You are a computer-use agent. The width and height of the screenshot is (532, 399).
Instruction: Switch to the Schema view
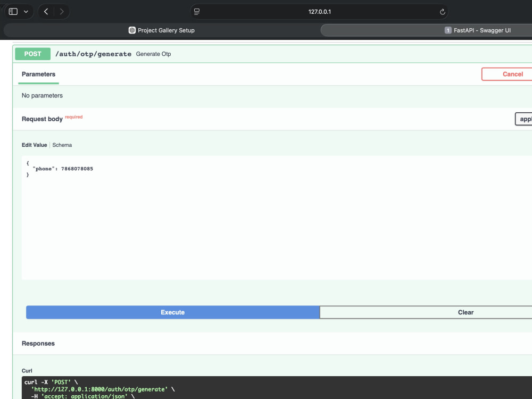[x=62, y=145]
